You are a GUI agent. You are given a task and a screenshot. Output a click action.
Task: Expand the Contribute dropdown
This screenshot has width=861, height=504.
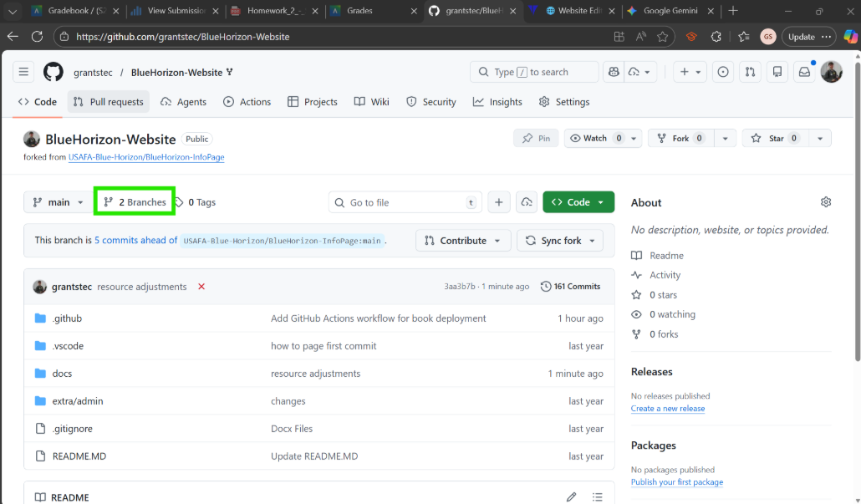[x=463, y=241]
